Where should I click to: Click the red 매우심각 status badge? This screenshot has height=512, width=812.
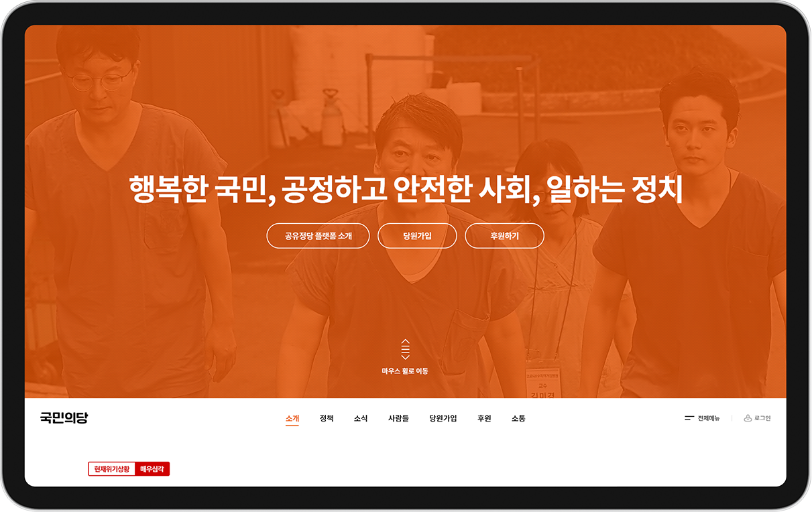click(152, 469)
